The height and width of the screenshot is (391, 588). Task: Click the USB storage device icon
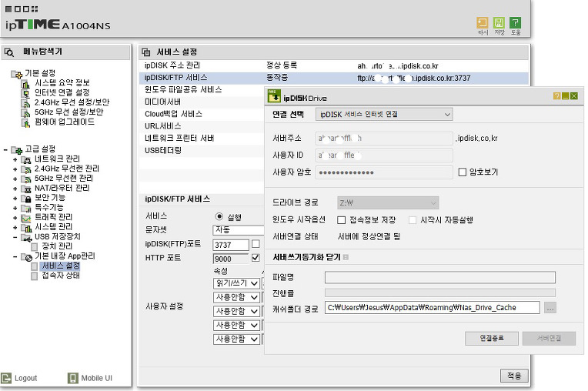26,237
